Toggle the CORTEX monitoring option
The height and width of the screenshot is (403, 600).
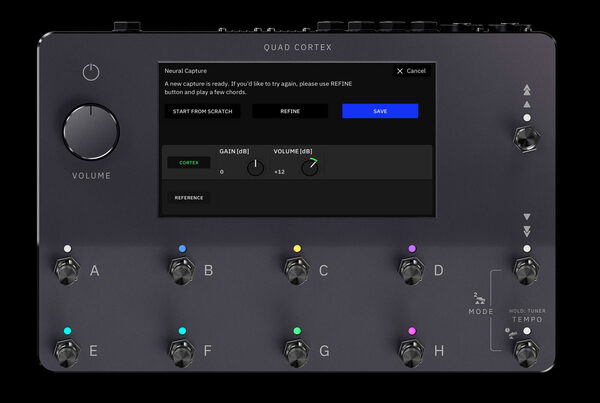[x=189, y=162]
